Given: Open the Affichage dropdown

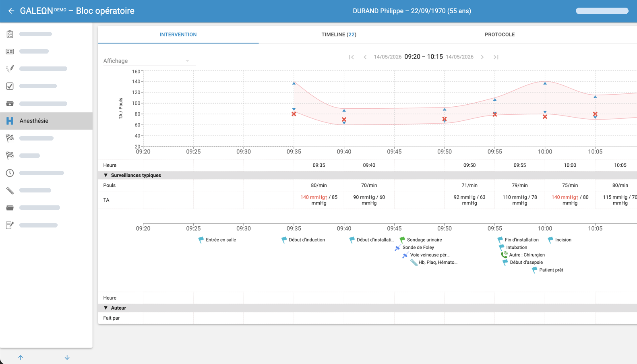Looking at the screenshot, I should click(147, 61).
